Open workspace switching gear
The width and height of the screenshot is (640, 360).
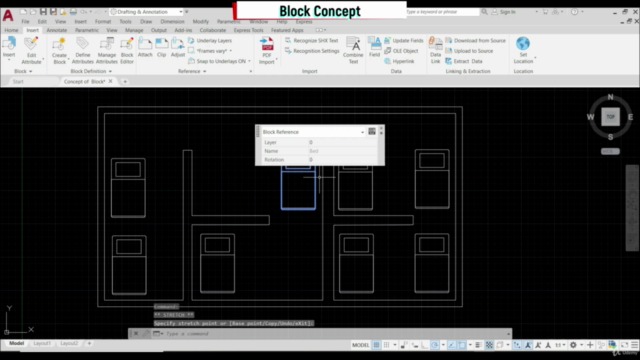click(x=573, y=345)
